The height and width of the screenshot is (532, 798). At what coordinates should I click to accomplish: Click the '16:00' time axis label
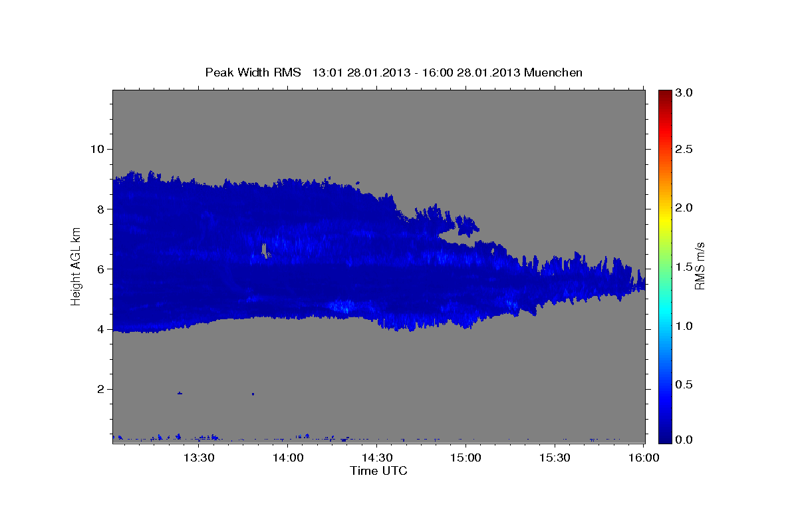pyautogui.click(x=643, y=458)
